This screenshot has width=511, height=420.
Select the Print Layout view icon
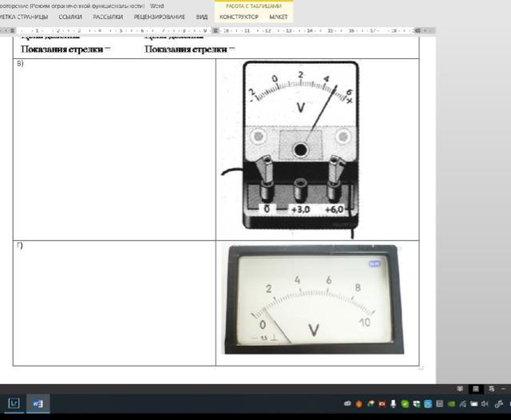(x=476, y=389)
